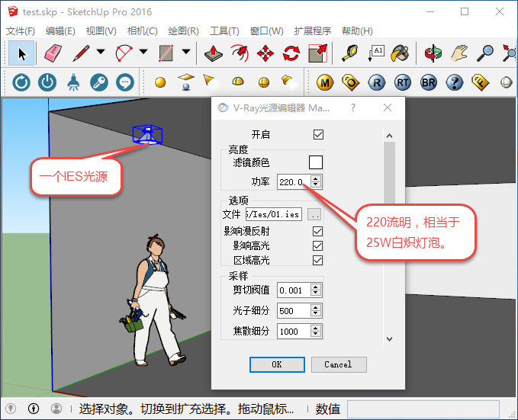This screenshot has height=420, width=518.
Task: Select the Rotate tool
Action: point(291,53)
